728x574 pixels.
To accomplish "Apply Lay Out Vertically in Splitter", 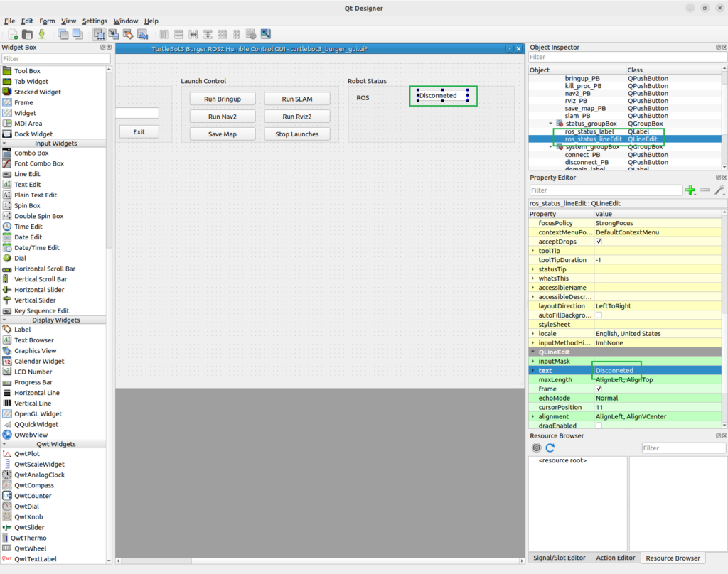I will coord(208,34).
